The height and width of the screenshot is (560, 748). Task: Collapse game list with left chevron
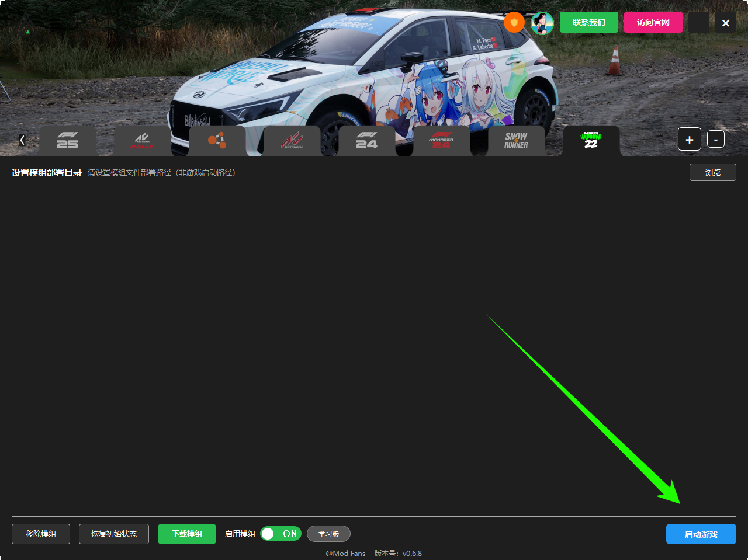[22, 140]
